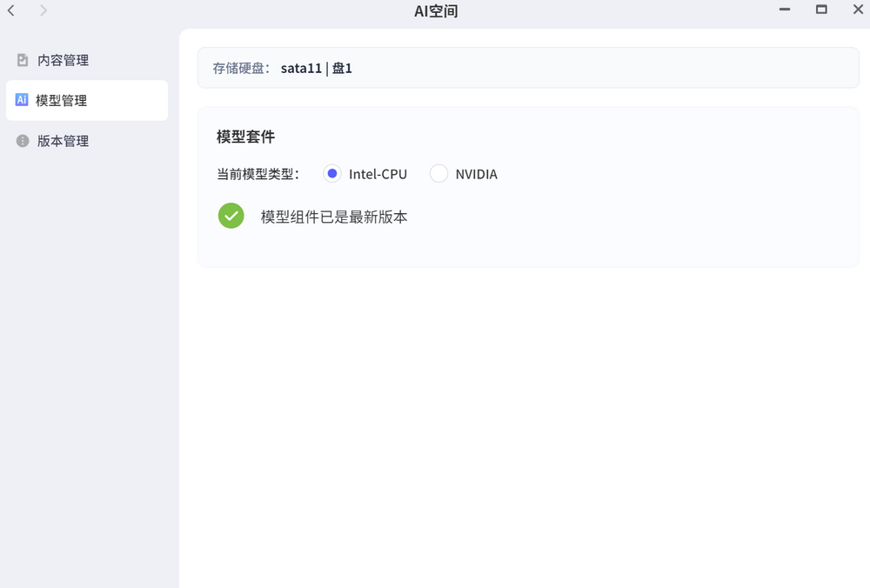Click the Intel-CPU option label
The width and height of the screenshot is (870, 588).
coord(378,174)
